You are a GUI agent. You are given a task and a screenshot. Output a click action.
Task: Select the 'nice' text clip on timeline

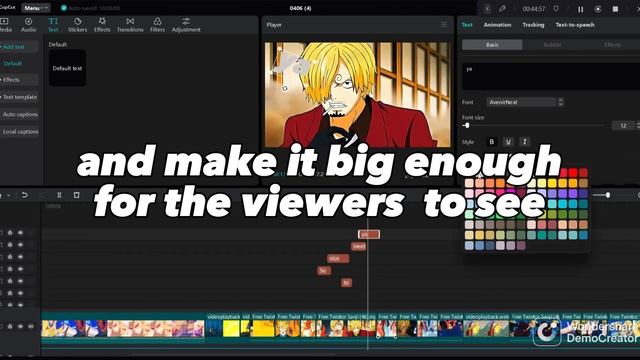point(338,258)
